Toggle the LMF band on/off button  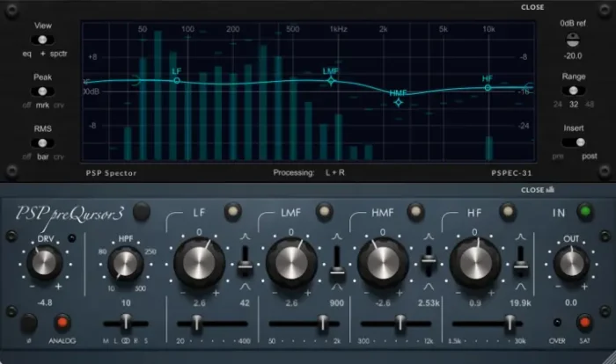click(x=325, y=211)
